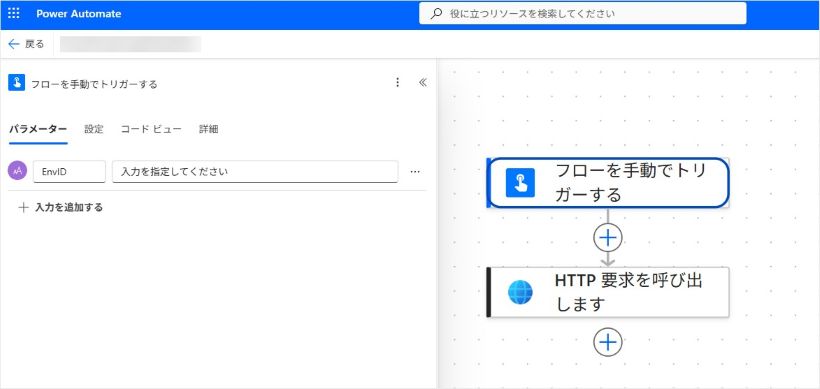Open the EnvID row ellipsis menu
This screenshot has width=820, height=389.
415,171
